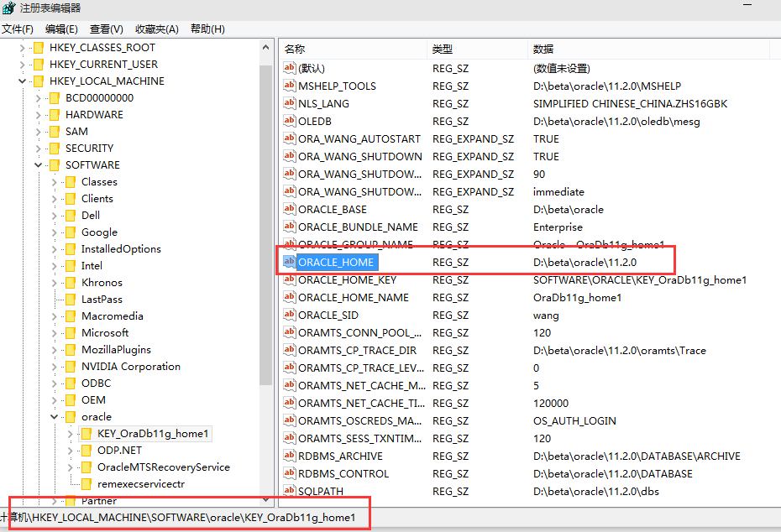Image resolution: width=781 pixels, height=532 pixels.
Task: Click the KEY_OraDb11g_home1 folder icon
Action: (85, 434)
